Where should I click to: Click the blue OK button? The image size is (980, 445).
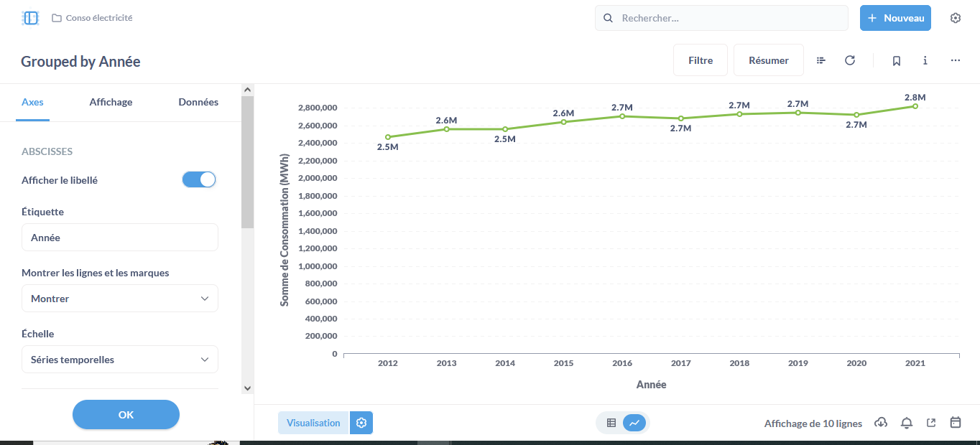[126, 414]
